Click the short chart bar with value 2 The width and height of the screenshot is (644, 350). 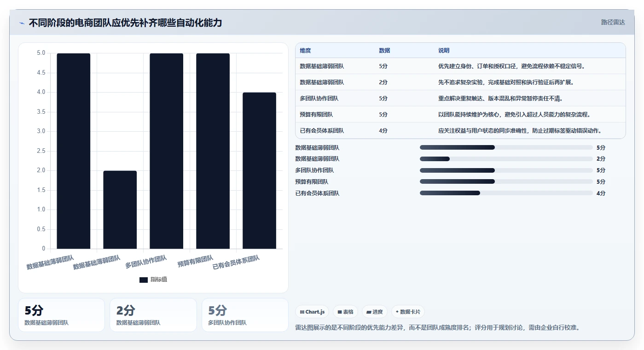[120, 210]
